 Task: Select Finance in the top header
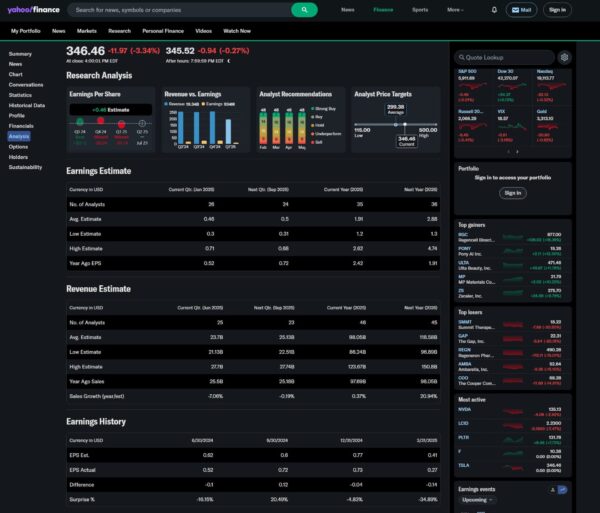(x=383, y=10)
